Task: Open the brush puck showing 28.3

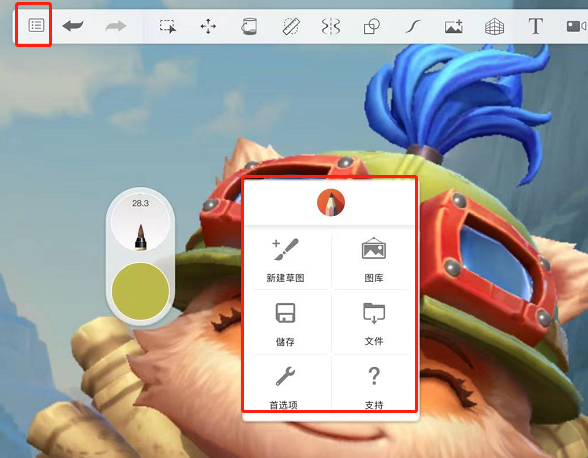Action: pos(140,223)
